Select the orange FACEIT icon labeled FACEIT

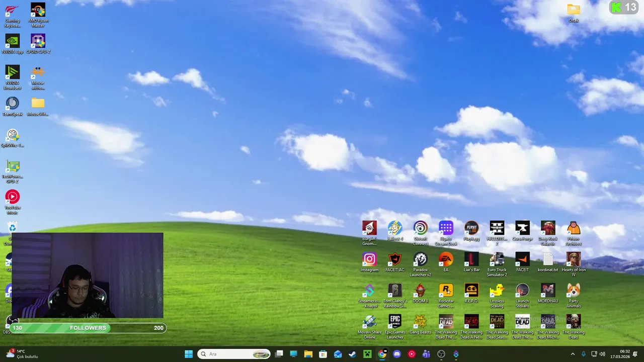tap(522, 262)
